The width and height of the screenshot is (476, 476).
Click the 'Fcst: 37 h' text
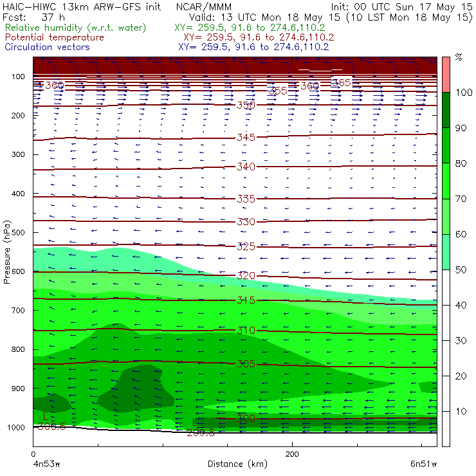(x=33, y=17)
